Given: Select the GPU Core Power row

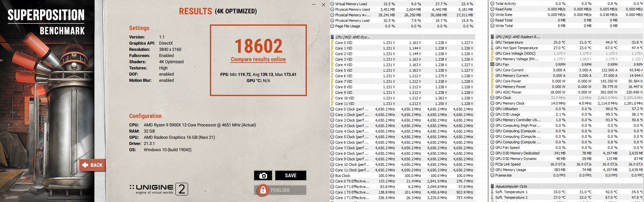Looking at the screenshot, I should point(567,81).
